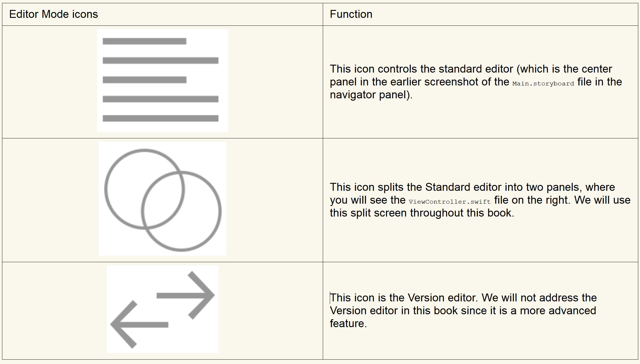Click the Version editor arrows icon
The image size is (640, 364).
pyautogui.click(x=162, y=309)
